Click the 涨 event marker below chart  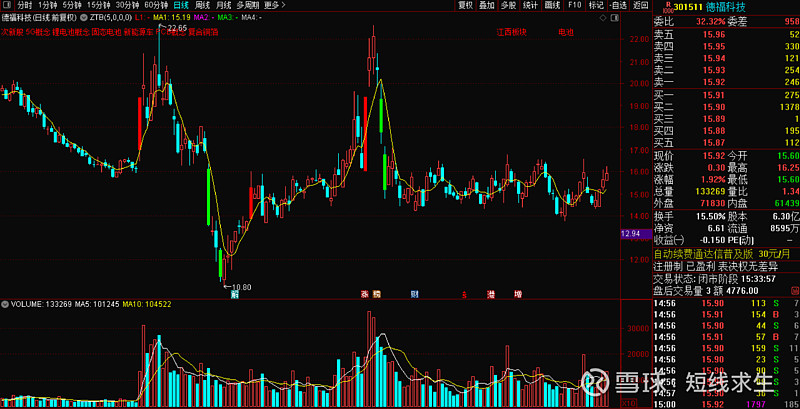[365, 294]
